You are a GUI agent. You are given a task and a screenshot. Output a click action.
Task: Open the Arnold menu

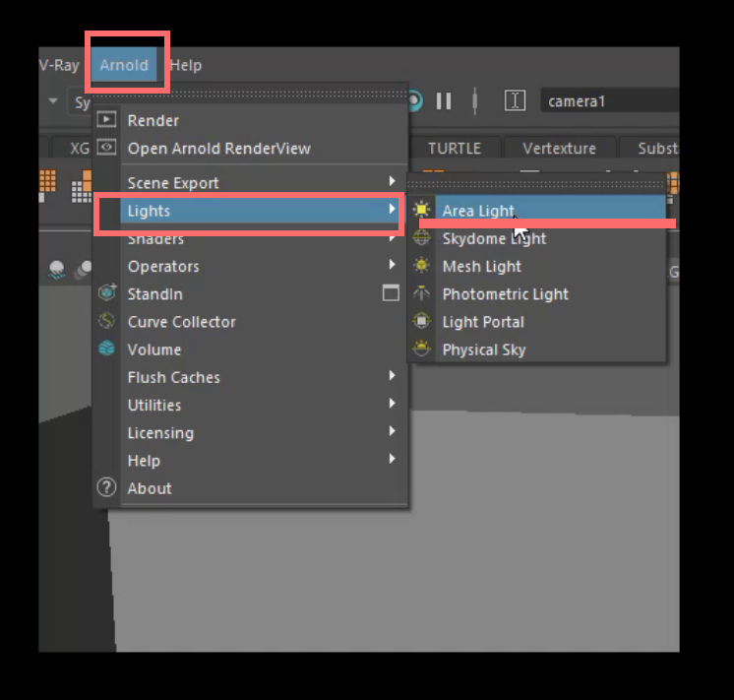click(124, 65)
